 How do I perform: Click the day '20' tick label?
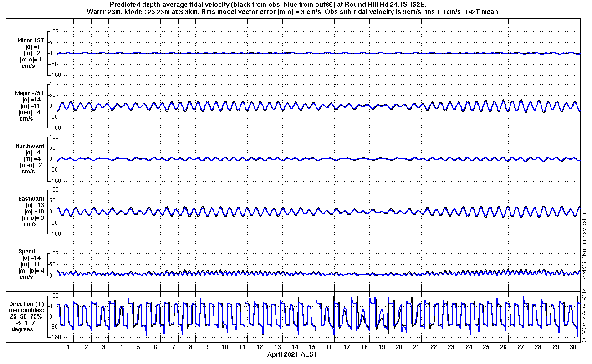click(x=399, y=347)
